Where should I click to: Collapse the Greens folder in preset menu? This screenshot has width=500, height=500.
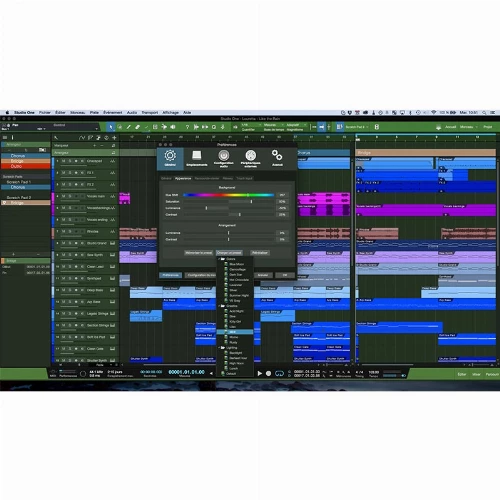(x=220, y=306)
